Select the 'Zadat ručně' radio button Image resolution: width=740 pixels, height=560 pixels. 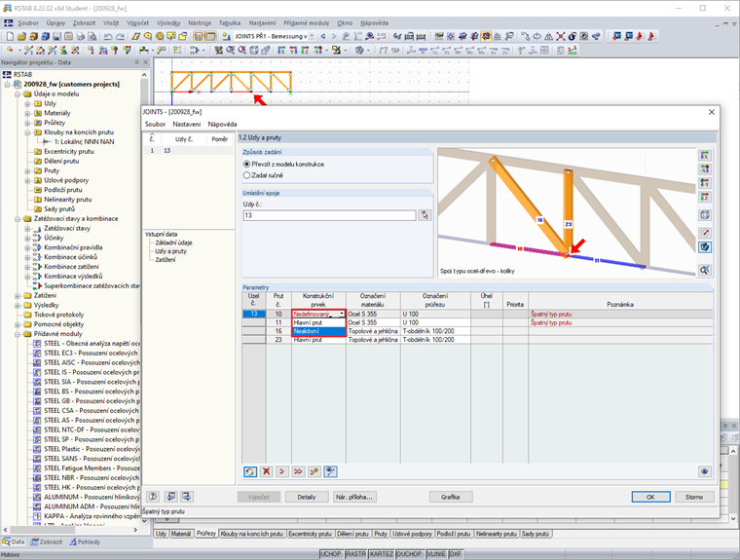pos(246,175)
